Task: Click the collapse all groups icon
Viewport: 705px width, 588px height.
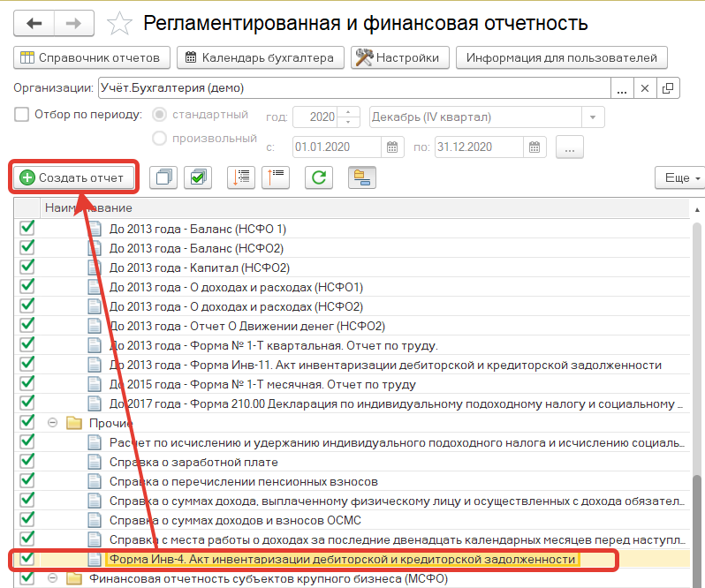Action: (276, 177)
